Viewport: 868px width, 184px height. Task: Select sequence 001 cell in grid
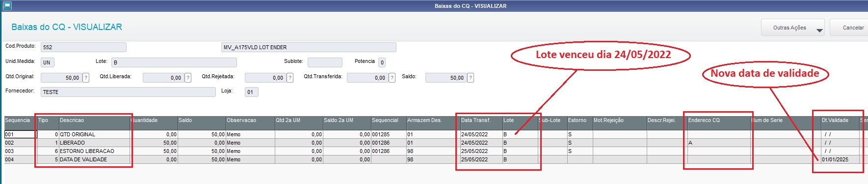tap(20, 134)
